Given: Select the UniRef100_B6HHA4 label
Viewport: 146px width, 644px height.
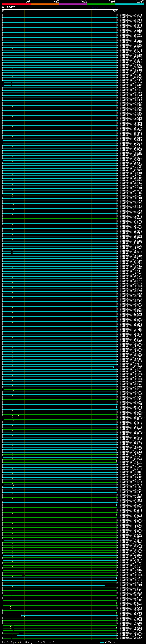Looking at the screenshot, I should tap(131, 95).
